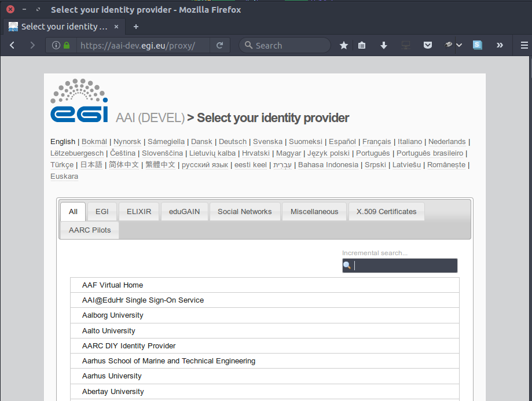Reload the page with refresh icon
The height and width of the screenshot is (401, 532).
[x=220, y=45]
